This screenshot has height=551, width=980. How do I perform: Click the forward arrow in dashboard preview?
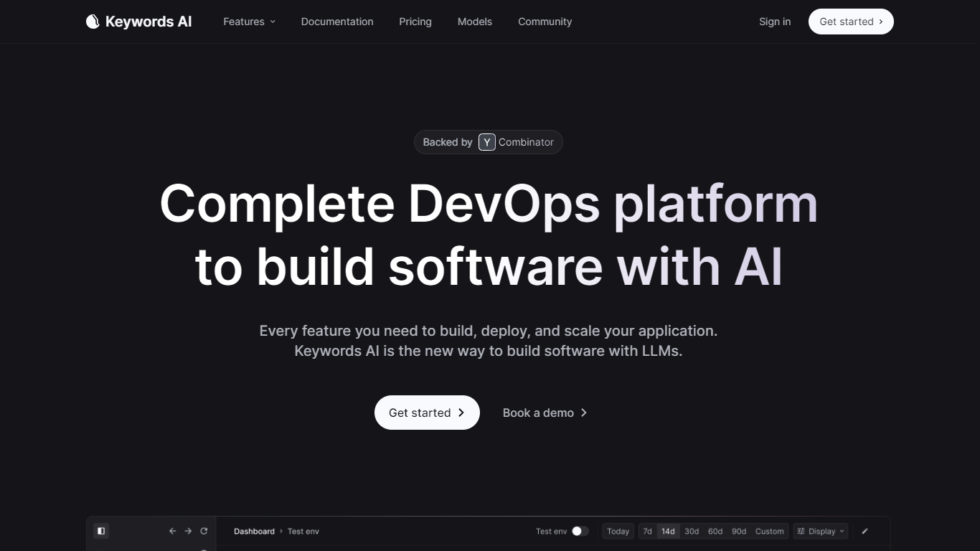coord(188,531)
